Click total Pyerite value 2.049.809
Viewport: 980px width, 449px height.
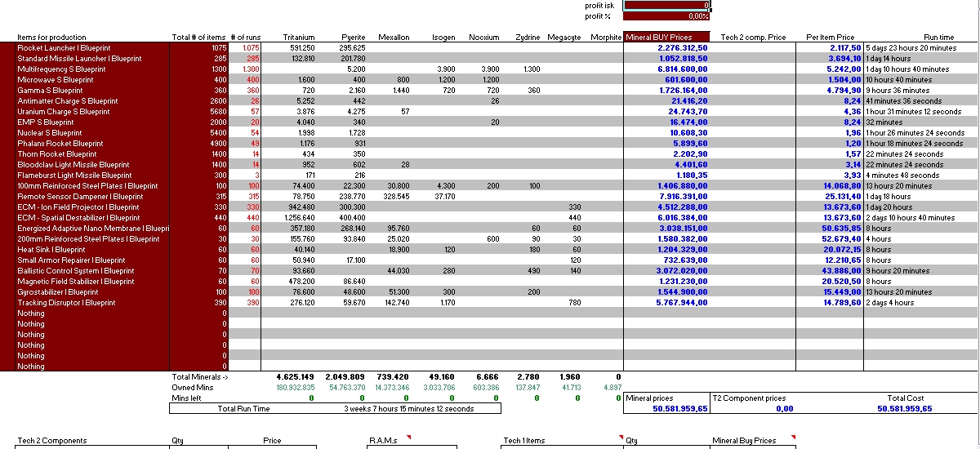coord(345,377)
